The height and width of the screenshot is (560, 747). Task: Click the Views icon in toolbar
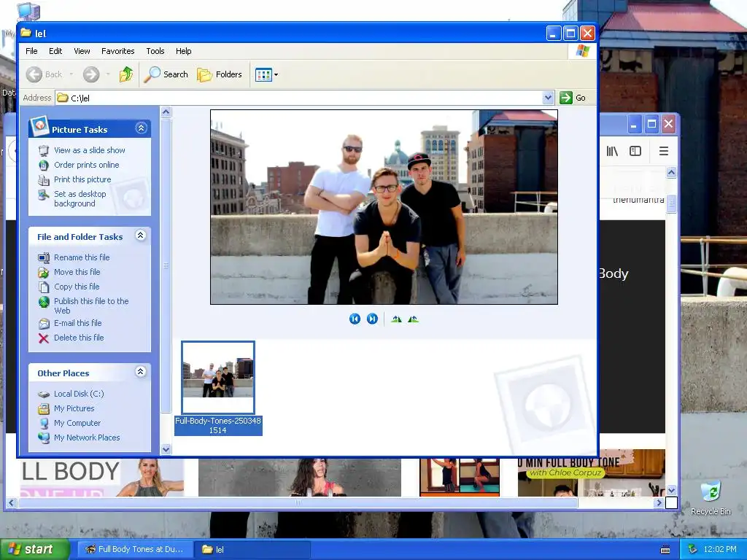click(x=263, y=74)
